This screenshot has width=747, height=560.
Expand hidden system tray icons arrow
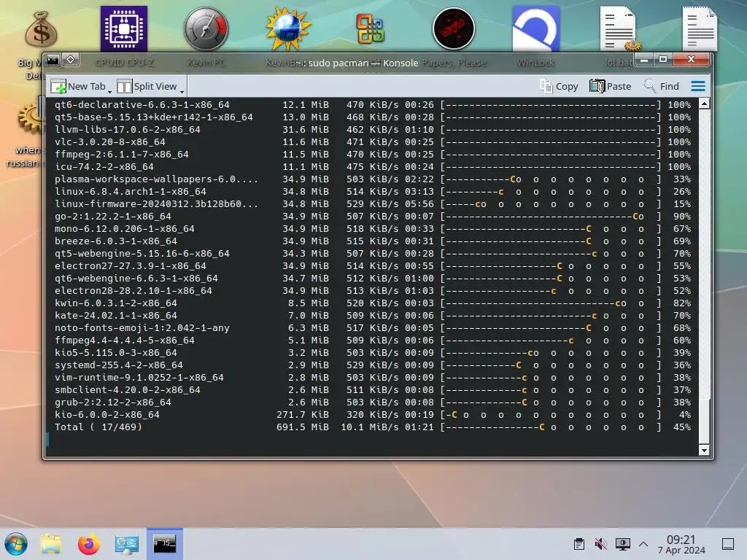(643, 544)
